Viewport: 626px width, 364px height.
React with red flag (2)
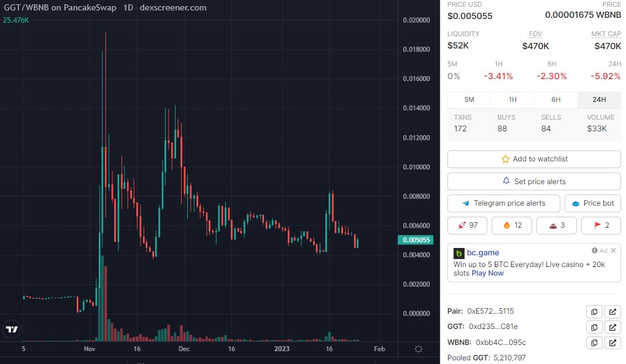click(x=601, y=225)
